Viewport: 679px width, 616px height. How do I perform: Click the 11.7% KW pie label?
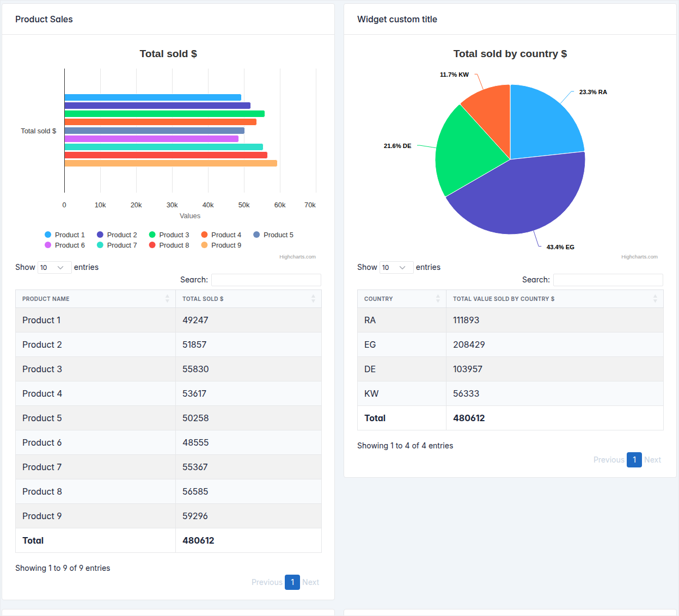(454, 75)
